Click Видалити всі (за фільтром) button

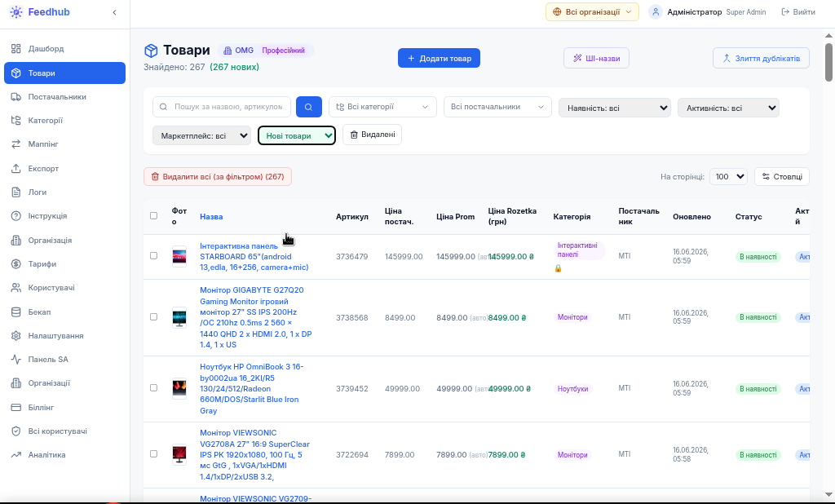pyautogui.click(x=217, y=176)
